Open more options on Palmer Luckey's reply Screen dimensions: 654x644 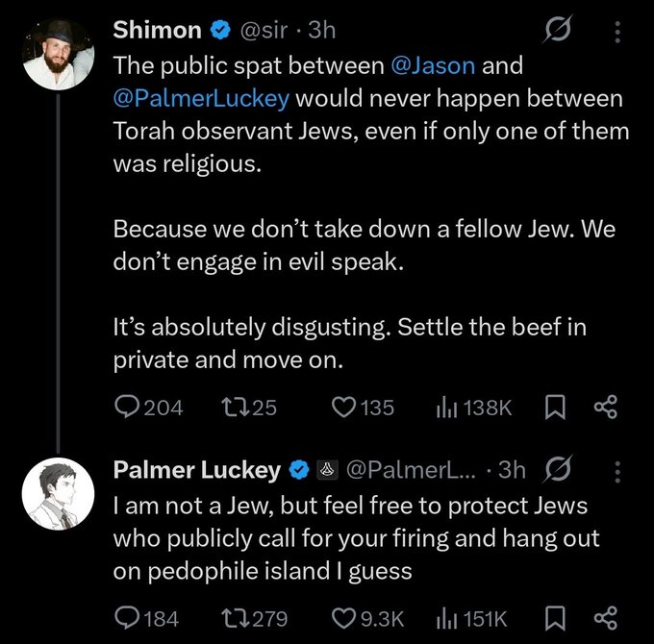tap(616, 469)
